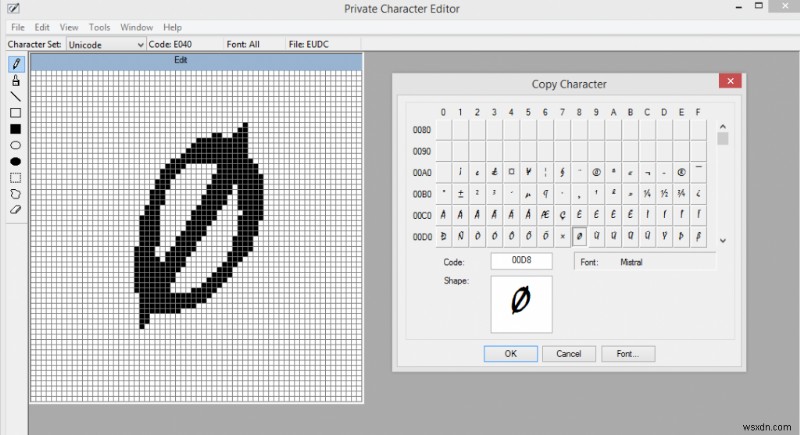800x435 pixels.
Task: Close the Copy Character dialog
Action: [730, 81]
